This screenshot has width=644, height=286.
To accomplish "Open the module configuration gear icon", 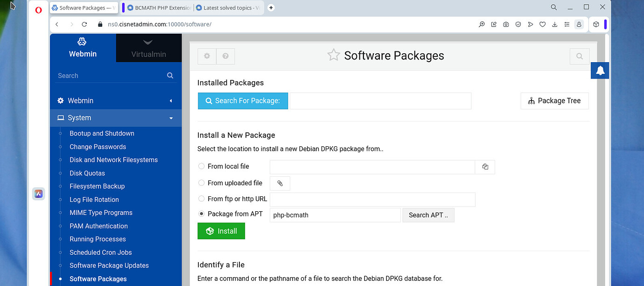I will coord(207,56).
